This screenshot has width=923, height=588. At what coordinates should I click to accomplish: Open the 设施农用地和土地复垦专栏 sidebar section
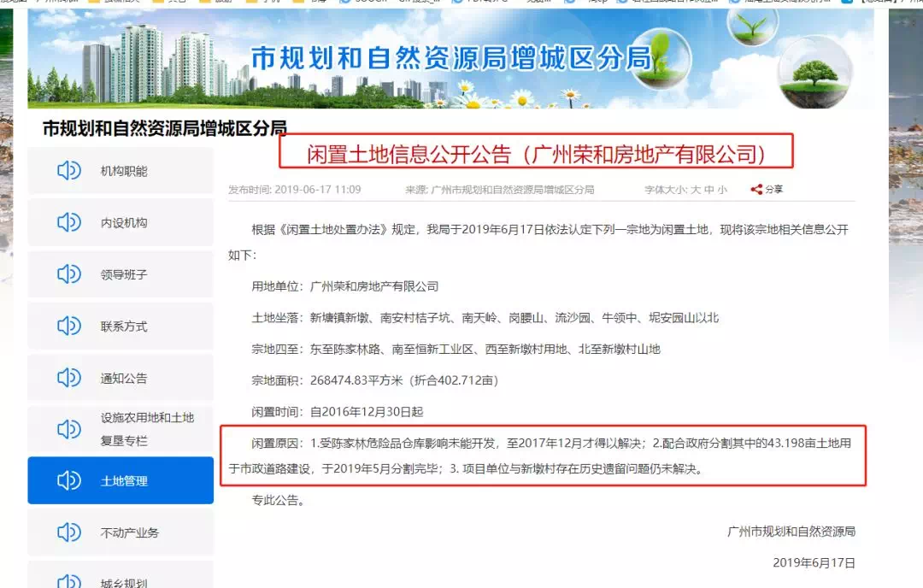[121, 429]
